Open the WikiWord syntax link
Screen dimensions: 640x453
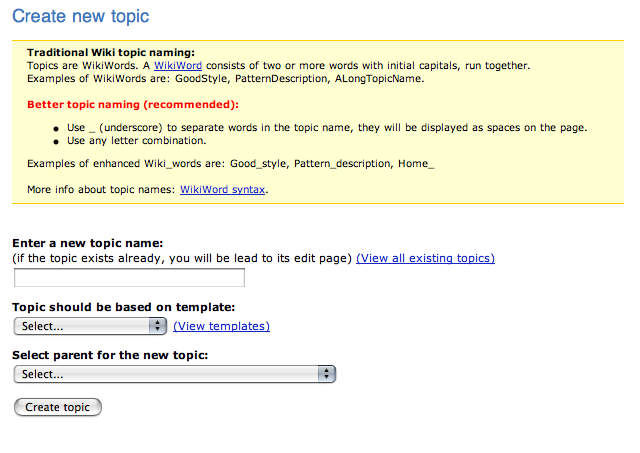click(222, 189)
